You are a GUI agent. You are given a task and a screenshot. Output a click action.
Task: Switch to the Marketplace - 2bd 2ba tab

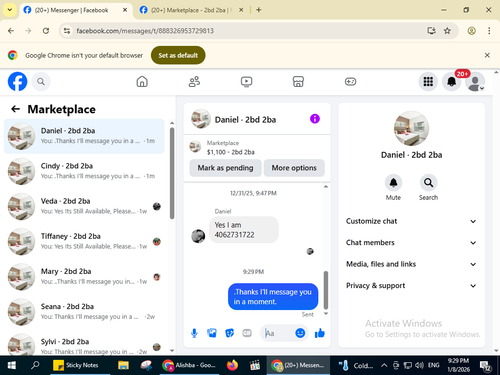coord(191,10)
